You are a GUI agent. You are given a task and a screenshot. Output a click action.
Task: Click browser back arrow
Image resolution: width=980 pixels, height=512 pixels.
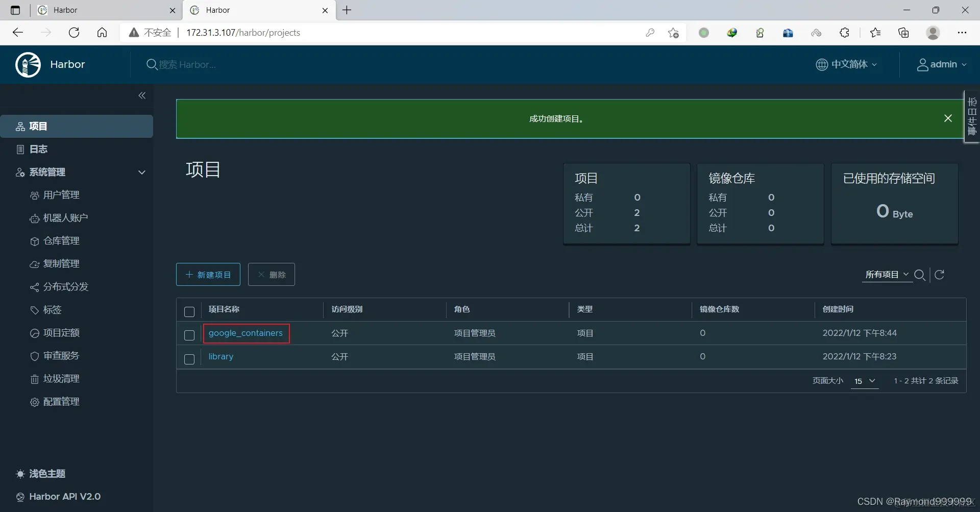click(18, 33)
